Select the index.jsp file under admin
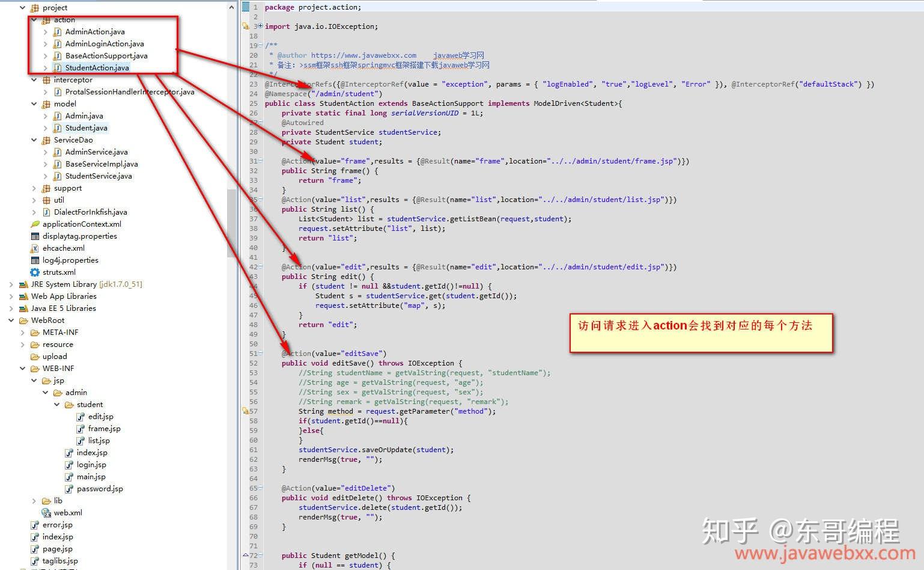The height and width of the screenshot is (570, 924). (92, 453)
